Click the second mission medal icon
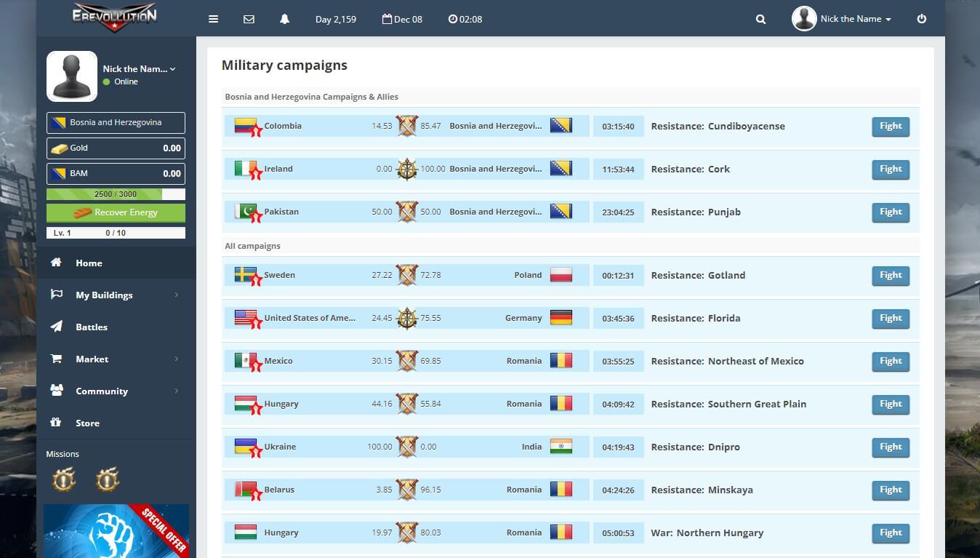This screenshot has height=558, width=980. coord(108,479)
